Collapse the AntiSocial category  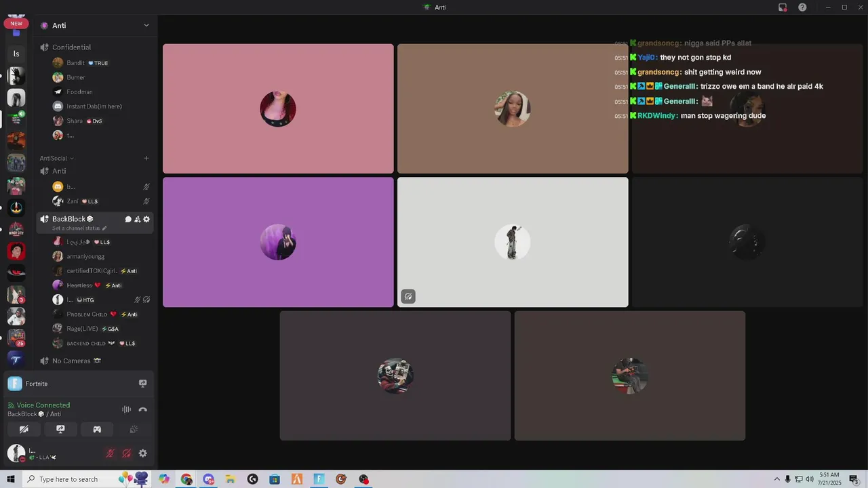[57, 158]
